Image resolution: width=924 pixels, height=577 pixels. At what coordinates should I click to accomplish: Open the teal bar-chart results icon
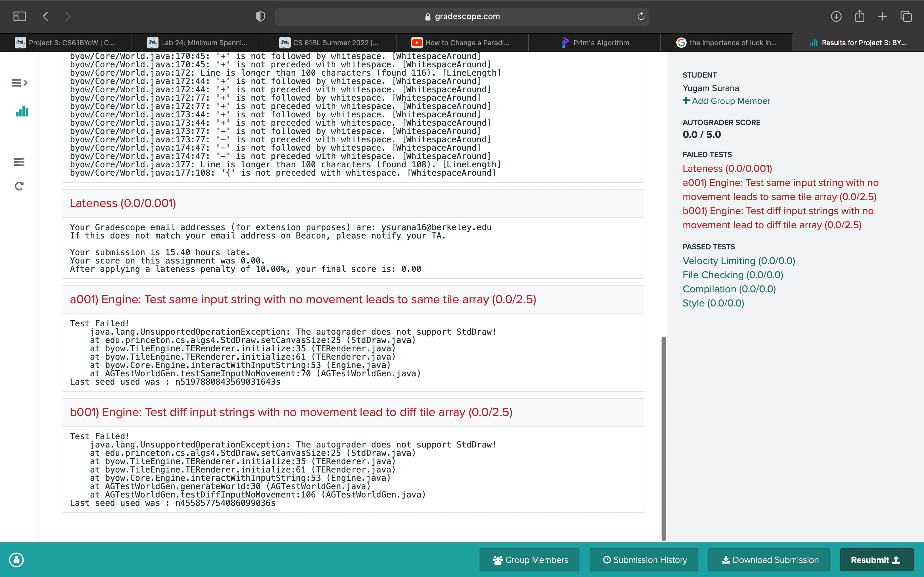coord(22,112)
